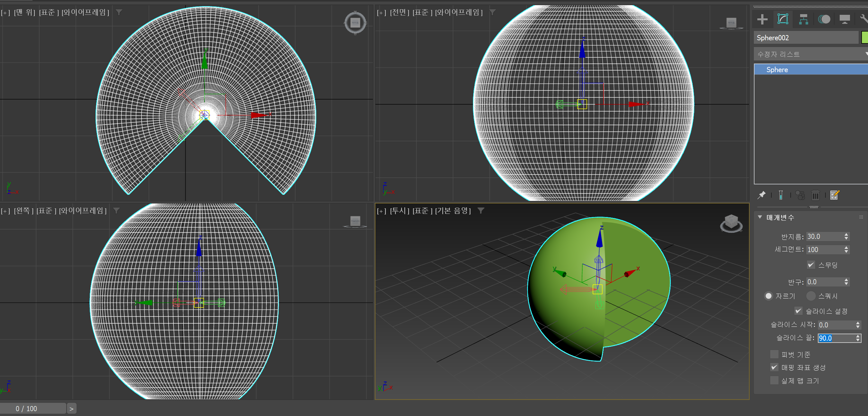Click the 슬라이스 끝 spinner arrows
The image size is (868, 416).
[858, 338]
